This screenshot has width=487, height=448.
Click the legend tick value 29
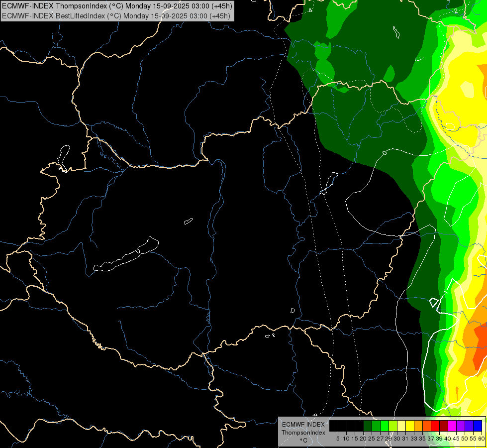pos(389,439)
